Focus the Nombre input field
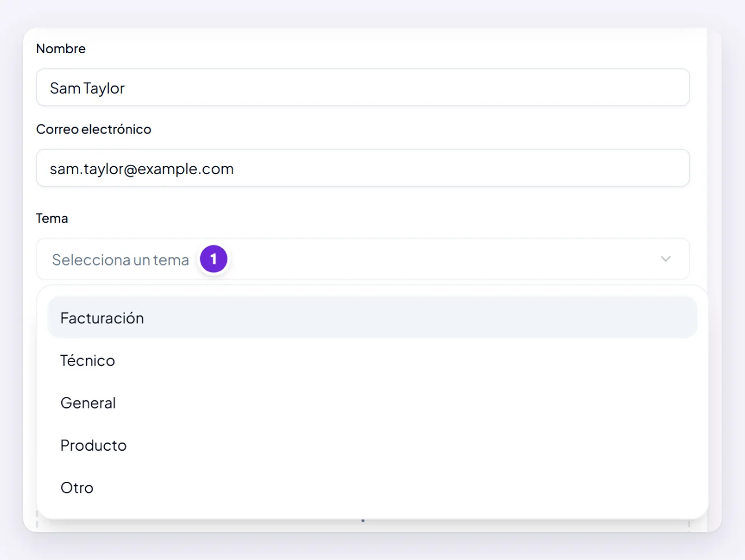Screen dimensions: 745x560 click(363, 87)
